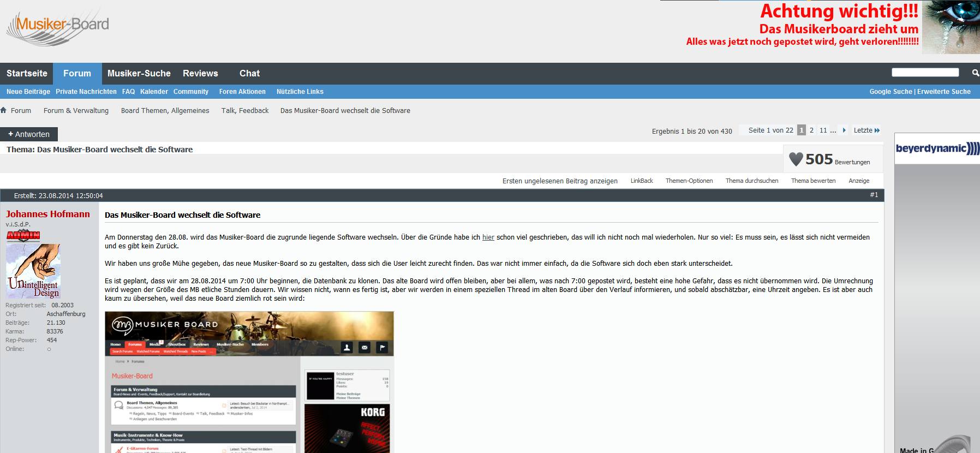Click the online status indicator

pos(49,349)
